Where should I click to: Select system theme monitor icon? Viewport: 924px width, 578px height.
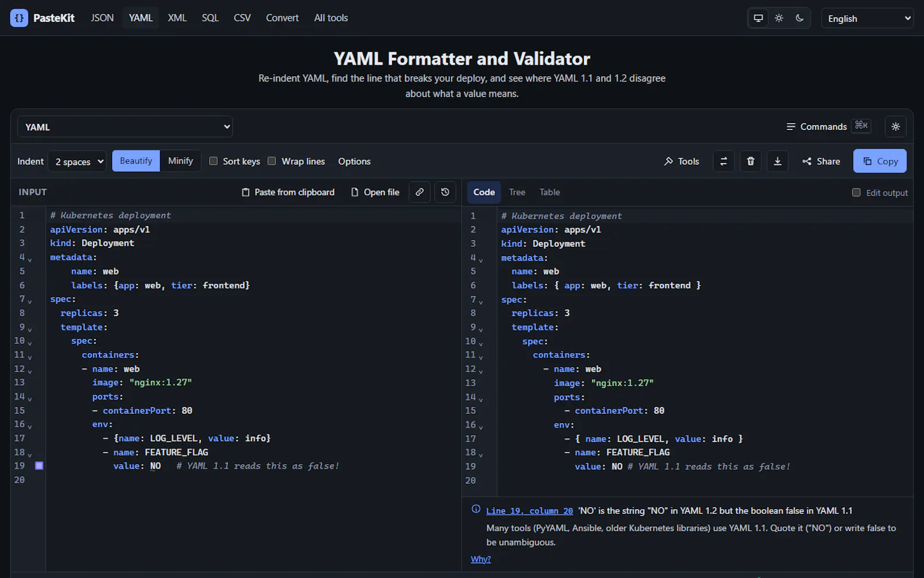pos(758,18)
